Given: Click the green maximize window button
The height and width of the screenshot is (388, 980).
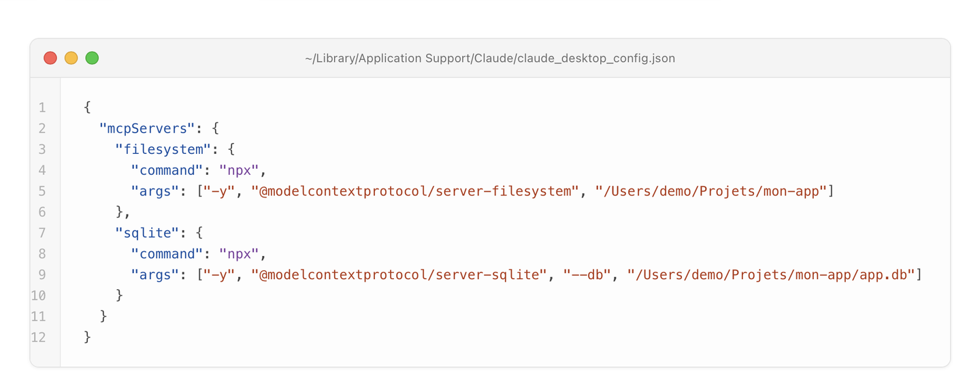Looking at the screenshot, I should point(93,58).
